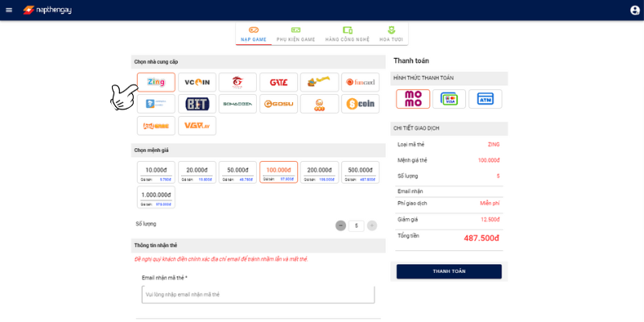Switch to Phụ Kiện Game tab

click(x=295, y=34)
